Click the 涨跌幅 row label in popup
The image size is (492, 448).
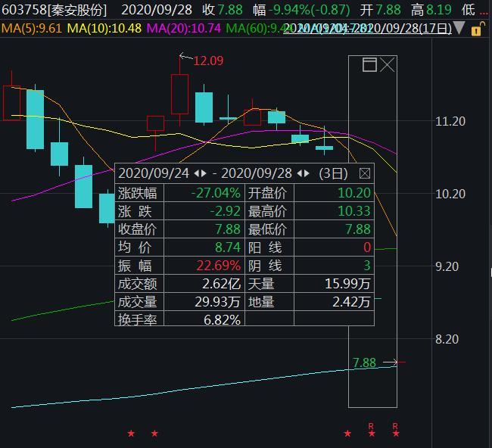click(138, 193)
